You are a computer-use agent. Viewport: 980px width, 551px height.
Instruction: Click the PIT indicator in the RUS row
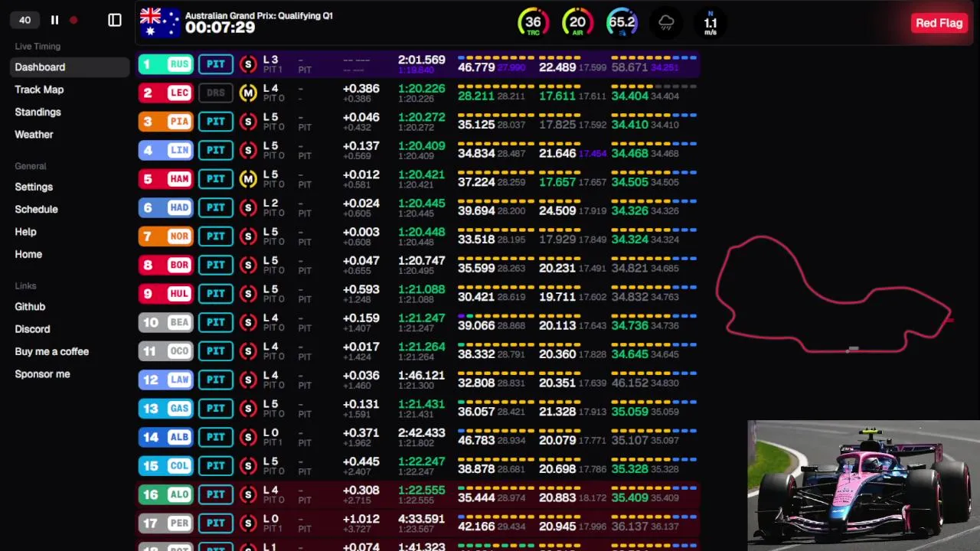[x=216, y=64]
